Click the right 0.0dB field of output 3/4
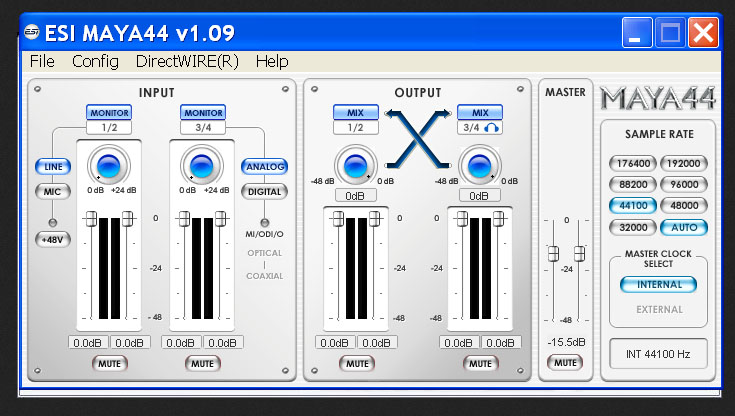735x416 pixels. click(x=501, y=343)
